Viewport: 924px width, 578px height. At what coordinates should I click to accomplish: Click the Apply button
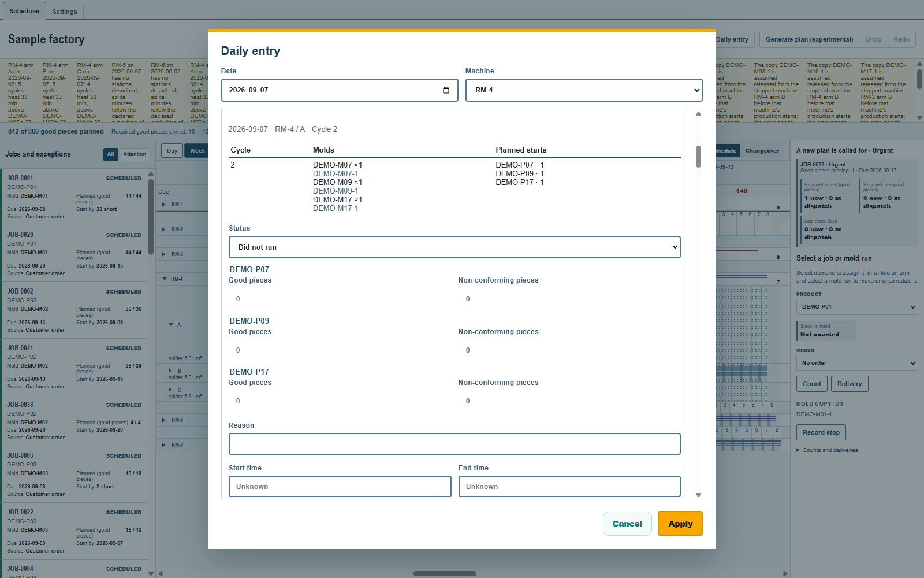click(x=680, y=524)
